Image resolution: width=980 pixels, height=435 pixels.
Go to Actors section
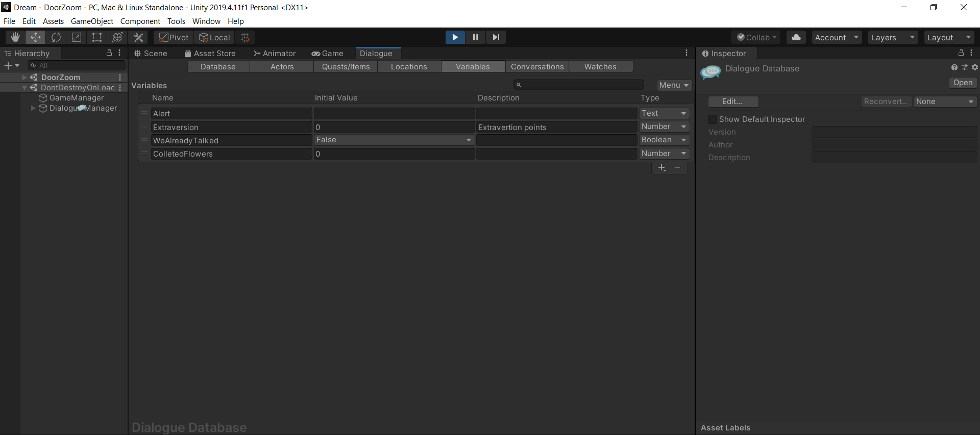point(282,67)
